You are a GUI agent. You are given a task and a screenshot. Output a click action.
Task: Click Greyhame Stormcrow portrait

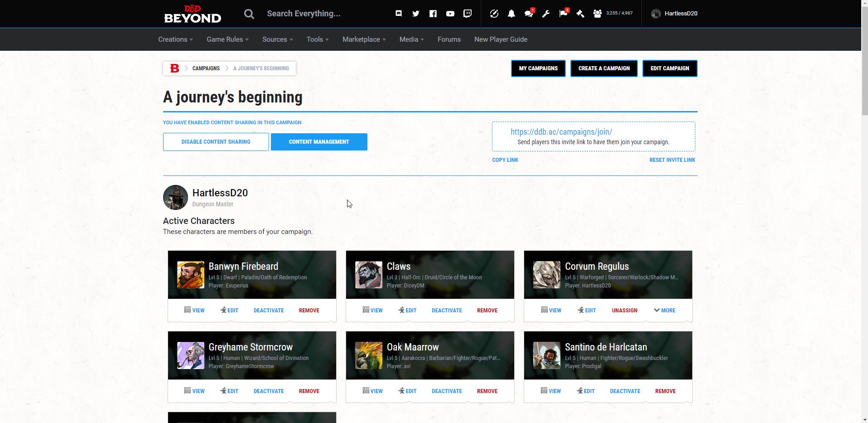pos(190,355)
